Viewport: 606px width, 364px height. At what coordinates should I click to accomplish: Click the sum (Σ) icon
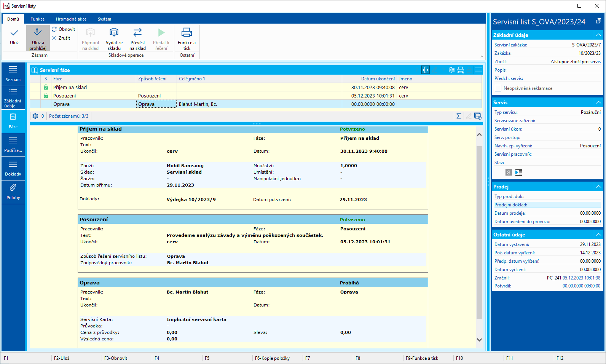pyautogui.click(x=459, y=116)
